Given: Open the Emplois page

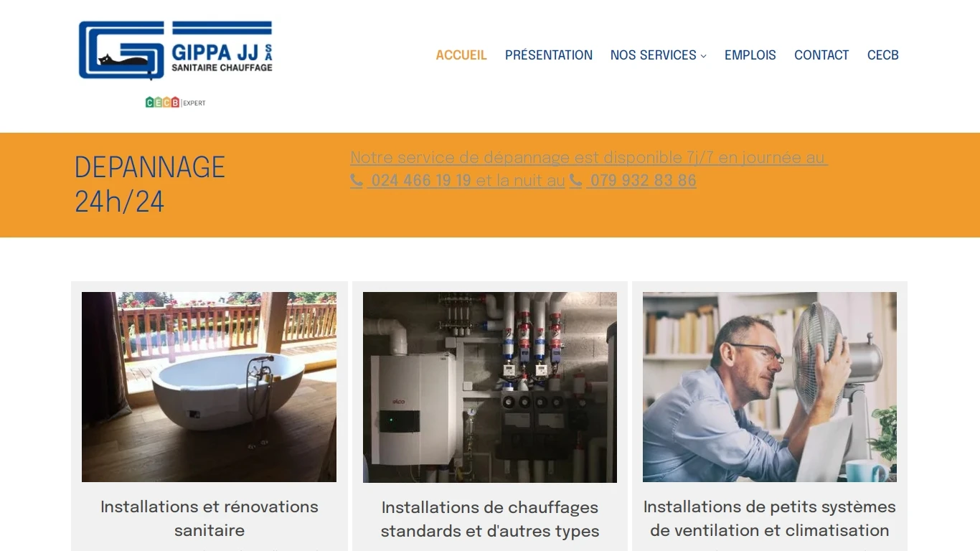Looking at the screenshot, I should (750, 55).
